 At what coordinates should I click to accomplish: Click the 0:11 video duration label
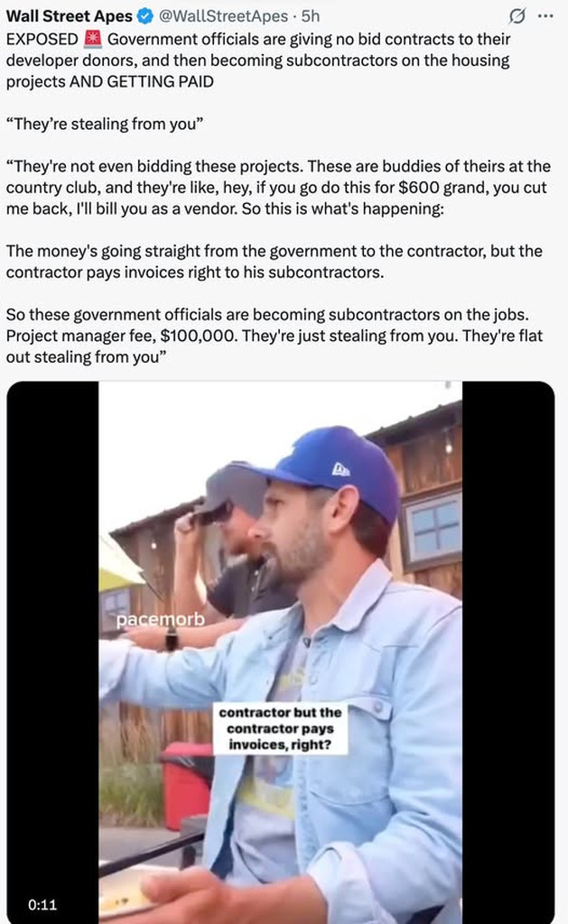tap(42, 904)
